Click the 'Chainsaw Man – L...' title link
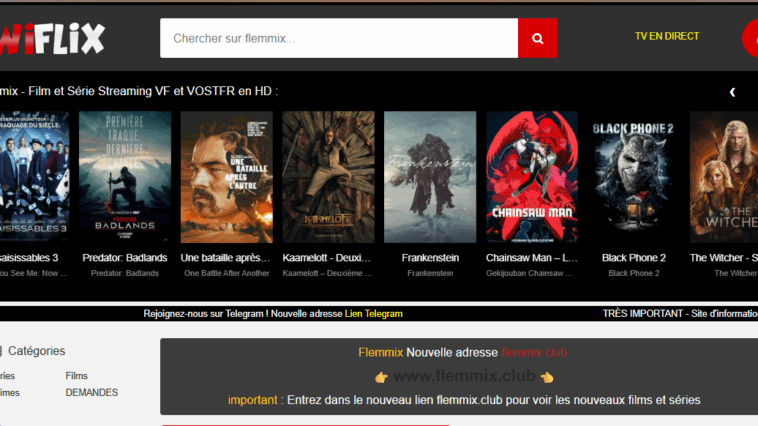This screenshot has width=758, height=426. pos(532,258)
